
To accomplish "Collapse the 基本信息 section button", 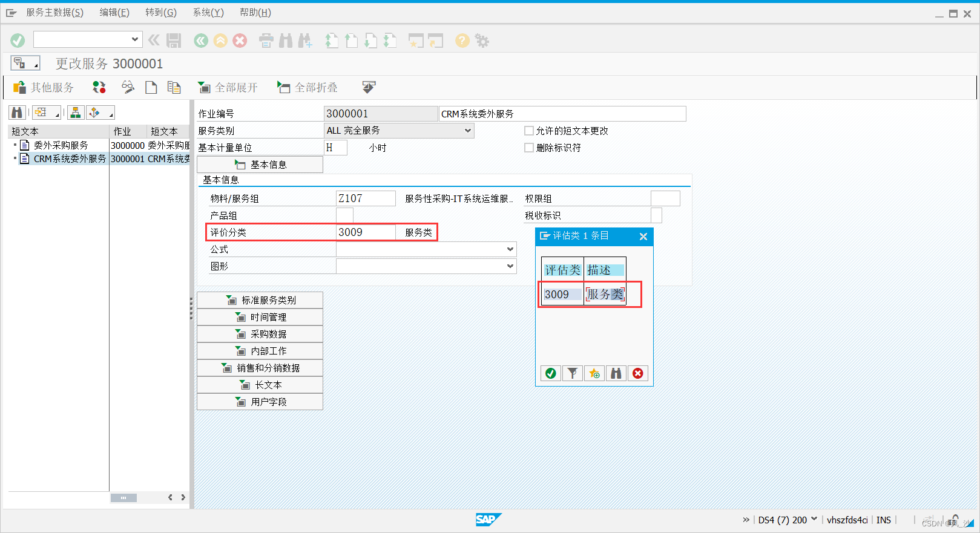I will 260,165.
